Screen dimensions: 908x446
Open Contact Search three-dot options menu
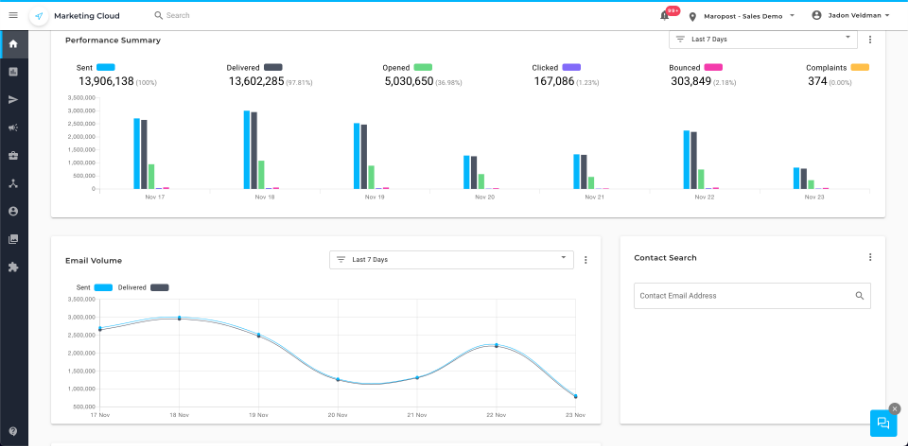click(870, 257)
